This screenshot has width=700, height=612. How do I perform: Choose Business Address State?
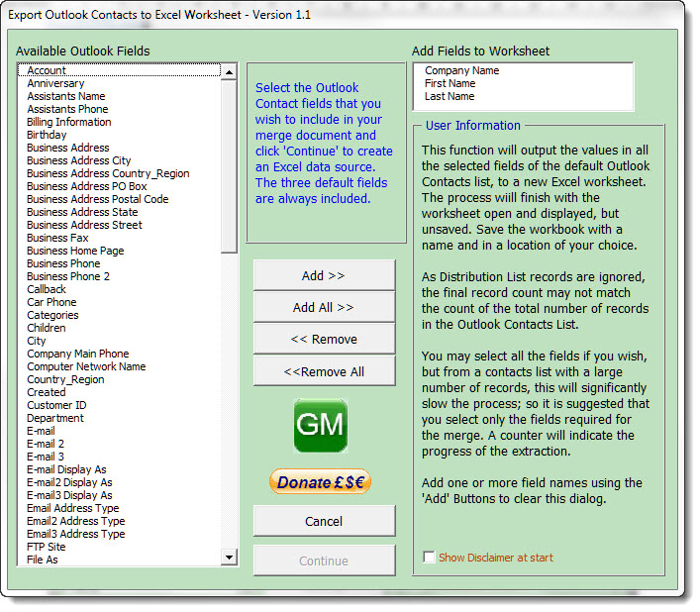(119, 212)
